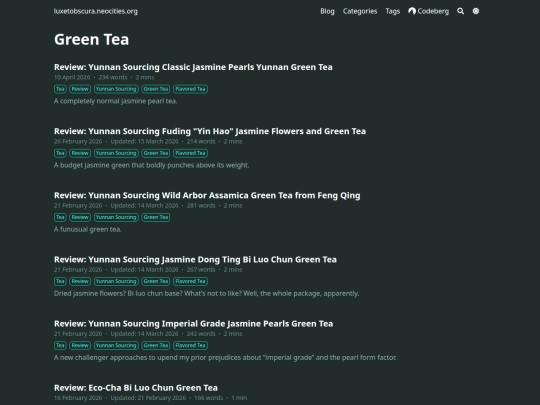Click Flavored Tea tag under Imperial Grade Pearls
The image size is (540, 405).
190,345
